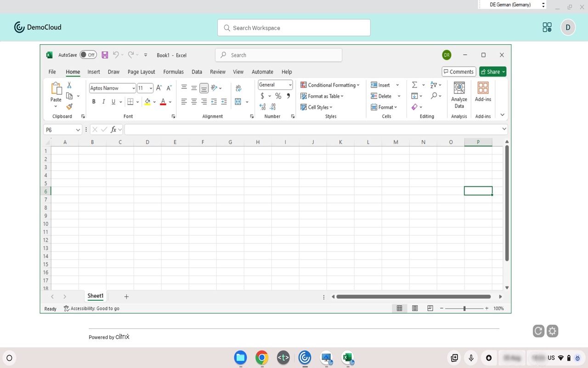
Task: Switch to Page Layout view in status bar
Action: pyautogui.click(x=415, y=308)
